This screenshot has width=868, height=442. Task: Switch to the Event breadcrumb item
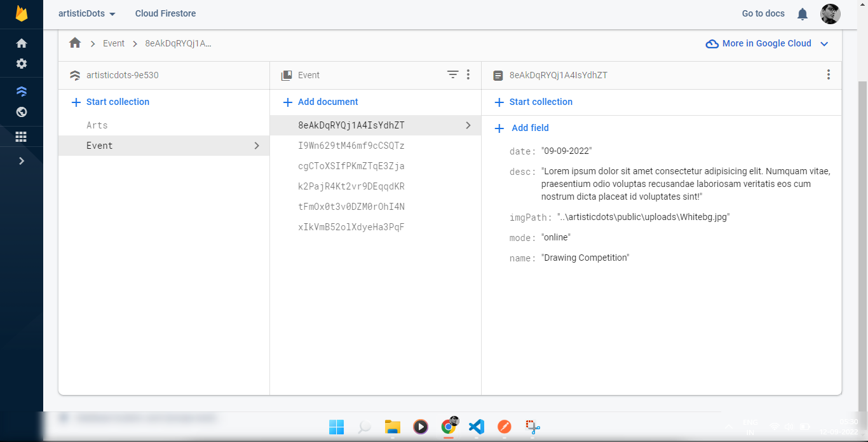click(114, 43)
